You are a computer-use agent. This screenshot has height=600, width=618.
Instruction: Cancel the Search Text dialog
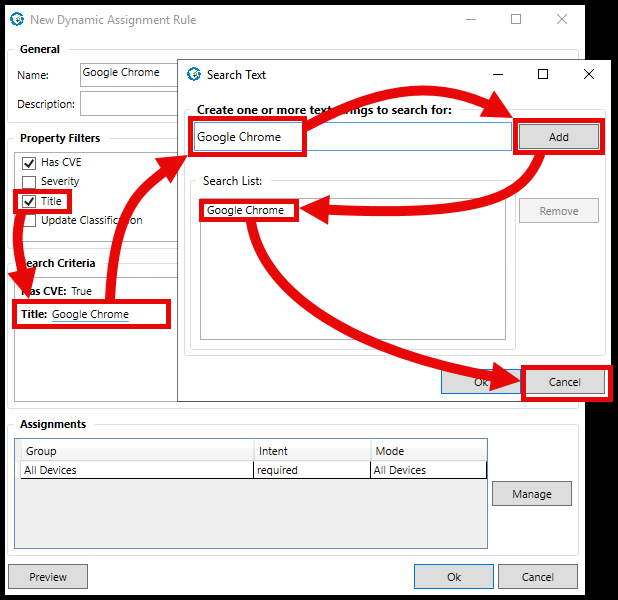tap(564, 382)
